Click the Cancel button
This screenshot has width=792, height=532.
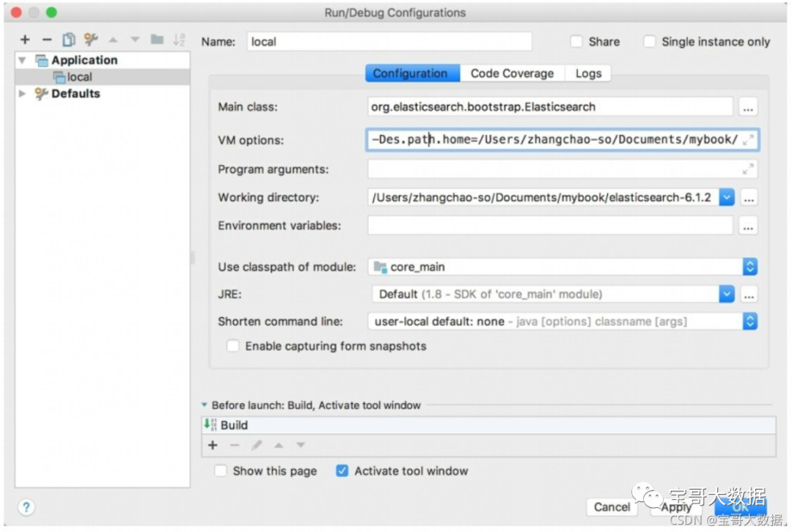coord(612,507)
